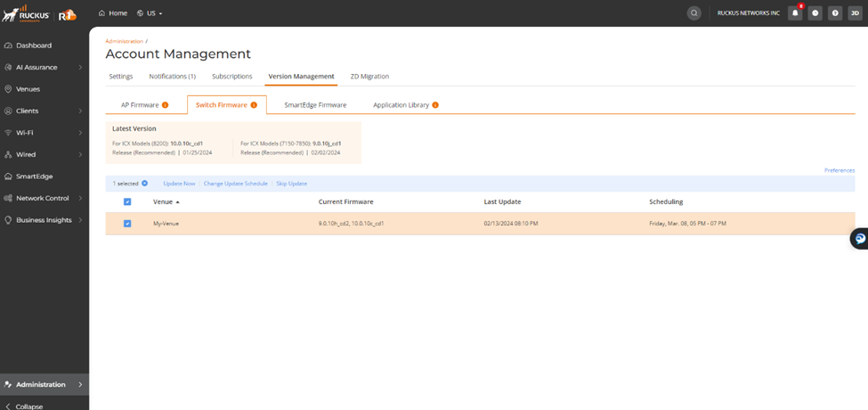
Task: Open the search magnifier icon
Action: click(694, 13)
